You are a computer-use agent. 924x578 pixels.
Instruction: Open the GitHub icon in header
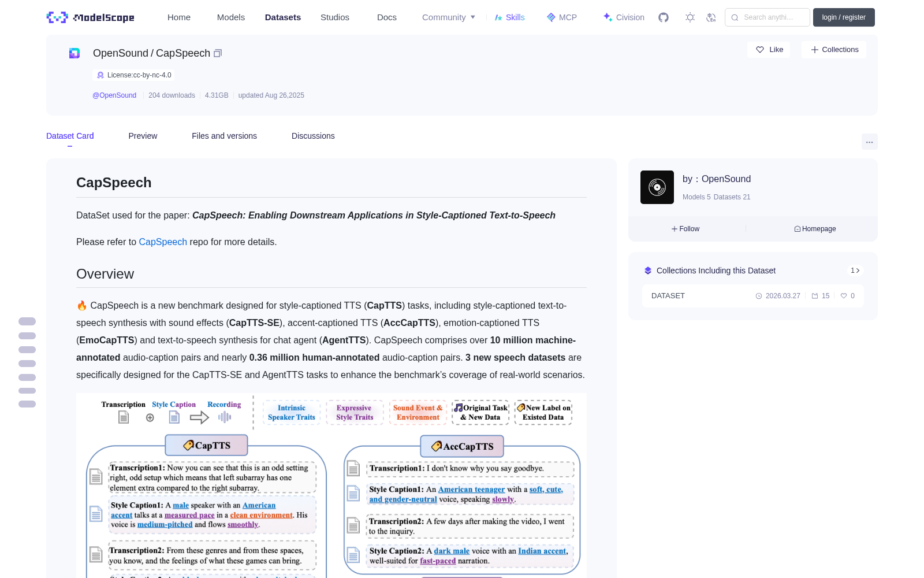(664, 17)
